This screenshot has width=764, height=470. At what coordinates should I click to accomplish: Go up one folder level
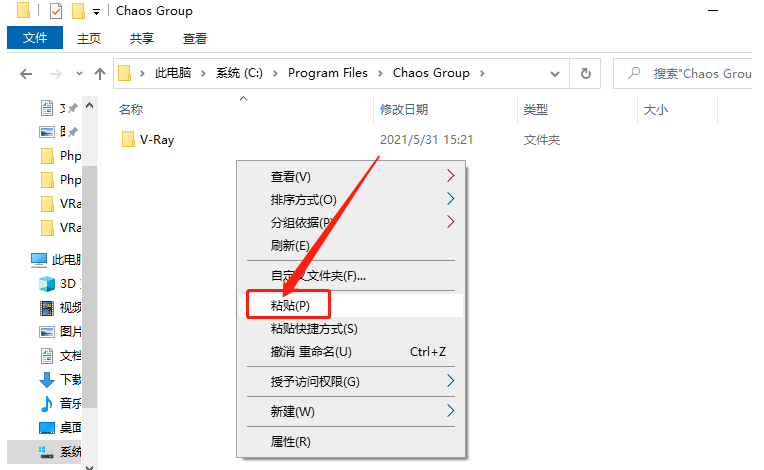pyautogui.click(x=100, y=74)
